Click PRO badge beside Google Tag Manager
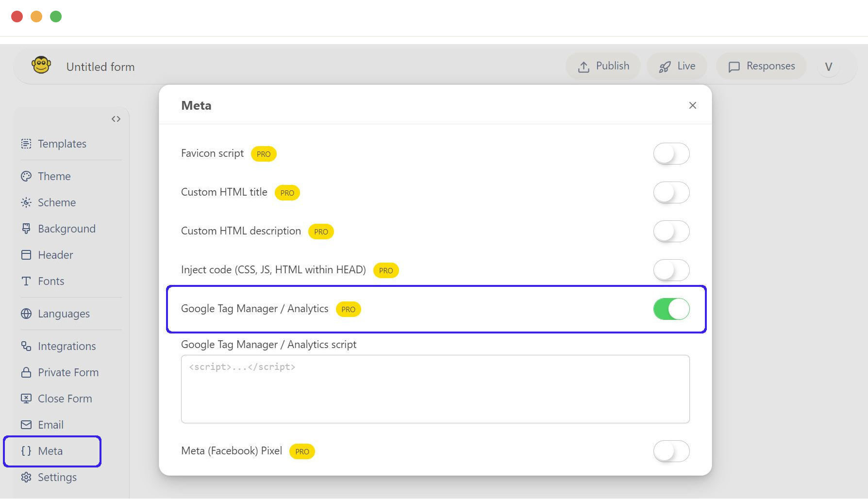 349,309
